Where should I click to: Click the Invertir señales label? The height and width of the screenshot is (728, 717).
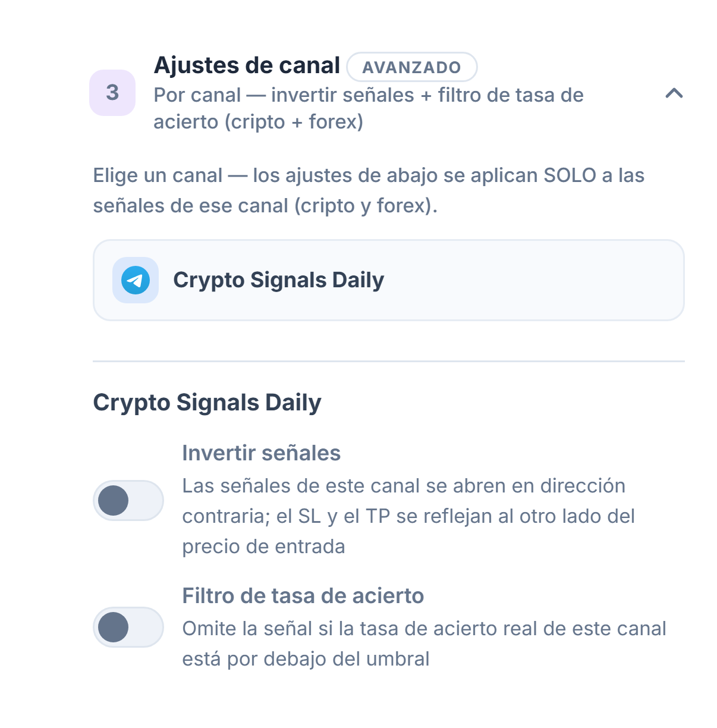tap(262, 453)
